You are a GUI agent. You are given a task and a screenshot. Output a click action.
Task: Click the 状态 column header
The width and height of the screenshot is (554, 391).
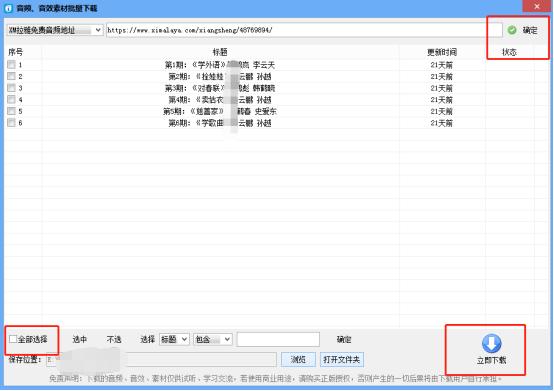point(509,52)
